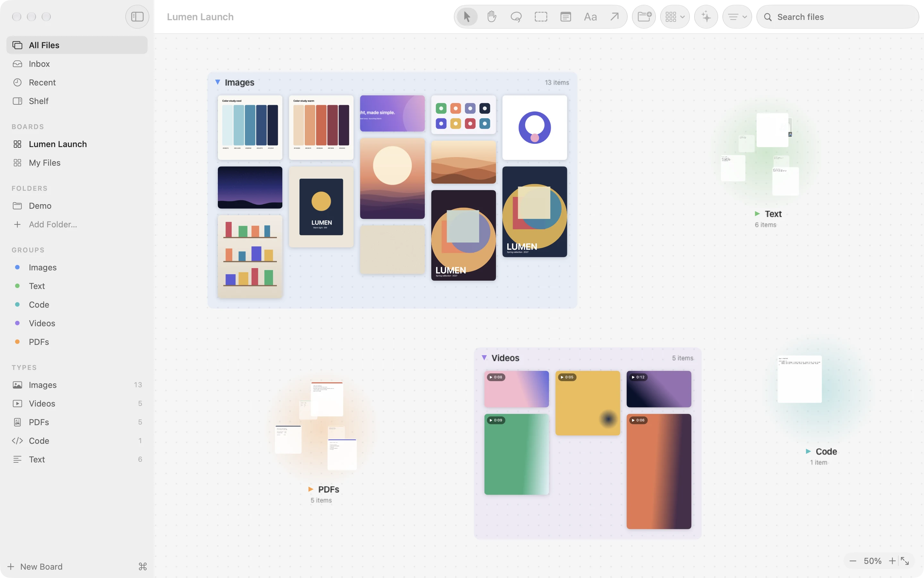Open the Shelf section

click(x=77, y=101)
